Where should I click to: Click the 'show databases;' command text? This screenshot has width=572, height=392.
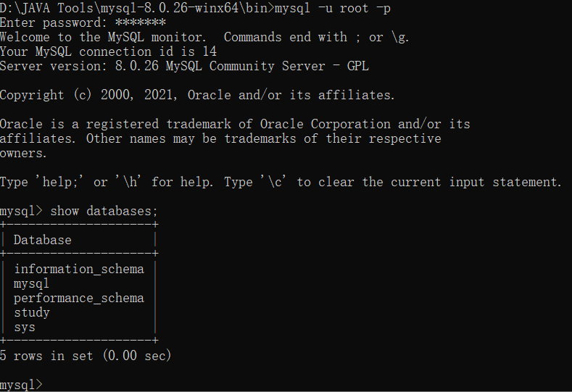tap(104, 211)
